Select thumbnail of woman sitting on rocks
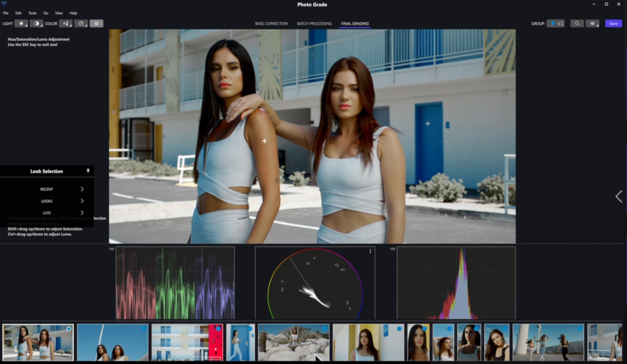The image size is (627, 364). [x=293, y=342]
